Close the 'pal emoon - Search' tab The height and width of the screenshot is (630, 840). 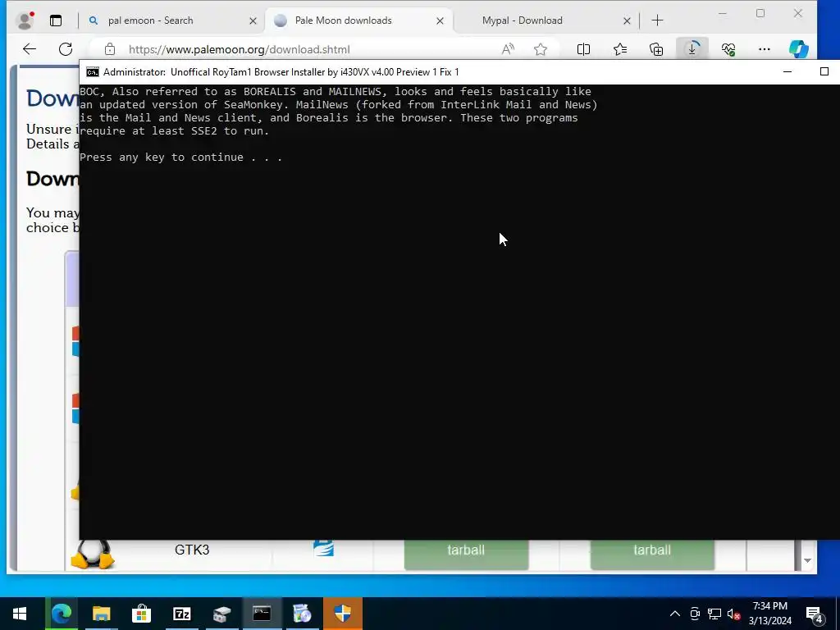pos(253,21)
